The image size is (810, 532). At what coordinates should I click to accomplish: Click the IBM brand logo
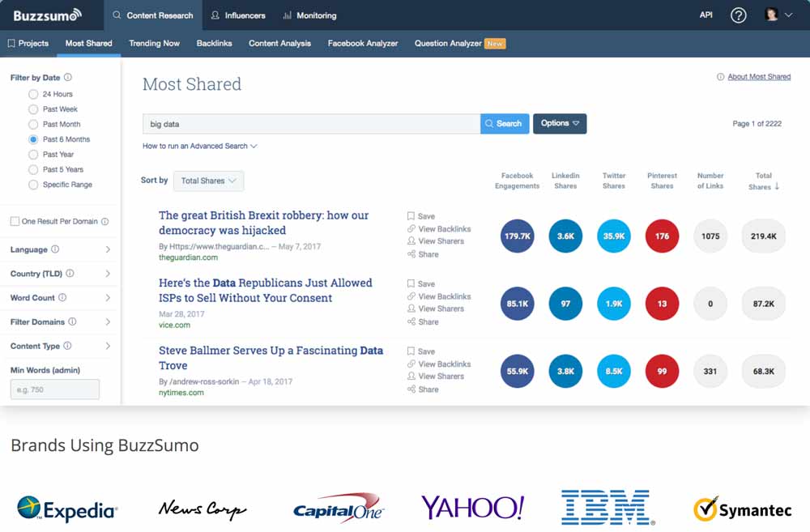607,507
